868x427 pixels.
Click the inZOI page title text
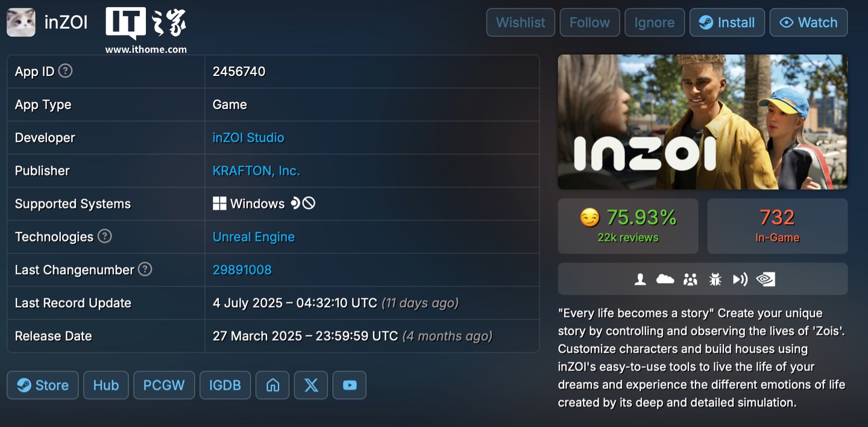coord(66,23)
